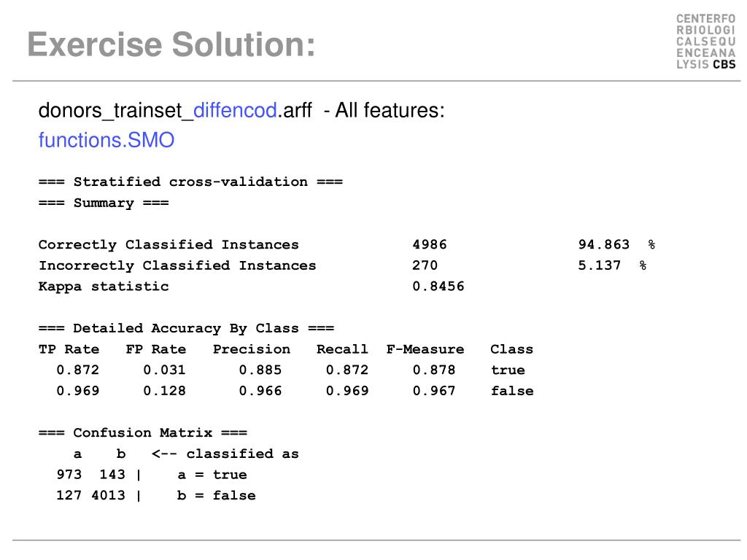Click the 'Exercise Solution:' slide title

[x=171, y=44]
